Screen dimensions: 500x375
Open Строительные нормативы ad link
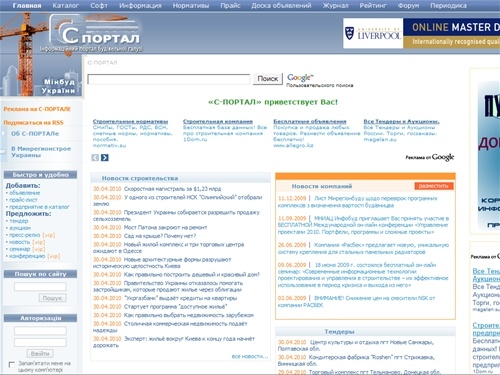point(130,121)
